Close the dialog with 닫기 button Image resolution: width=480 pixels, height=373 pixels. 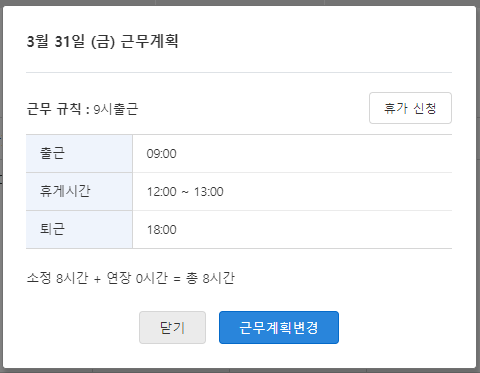(x=172, y=327)
